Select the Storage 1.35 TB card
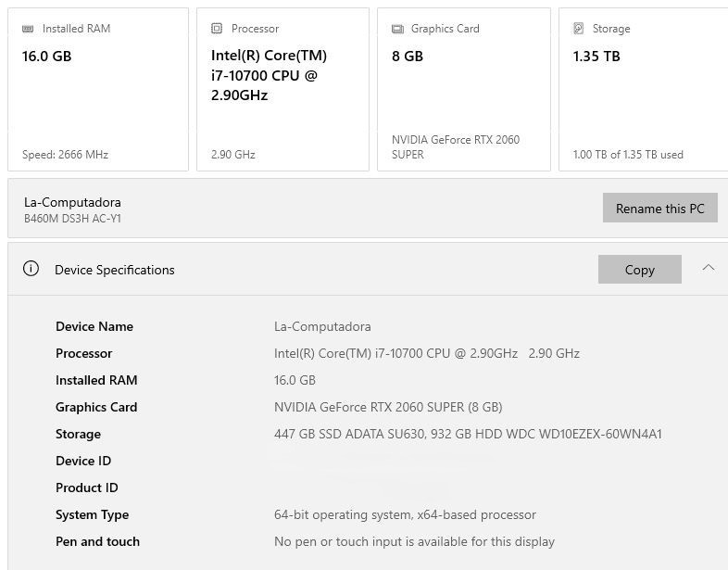This screenshot has width=728, height=570. pyautogui.click(x=643, y=90)
